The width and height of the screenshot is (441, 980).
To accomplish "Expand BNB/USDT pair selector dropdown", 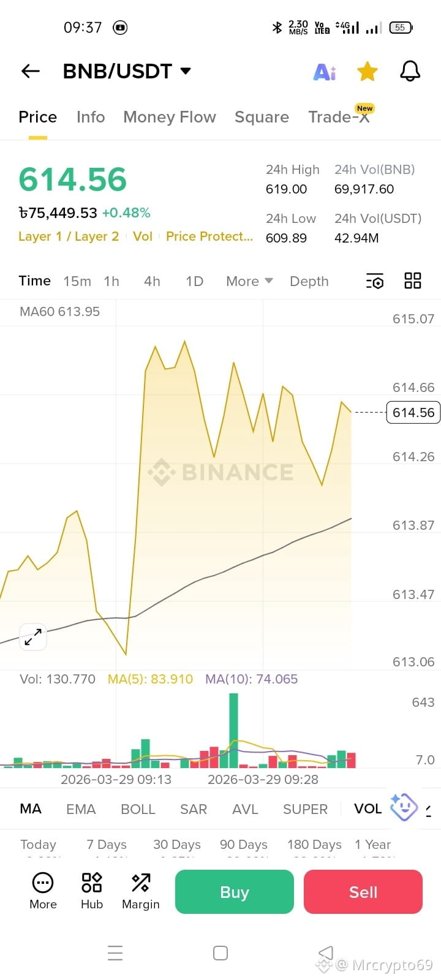I will (x=186, y=71).
